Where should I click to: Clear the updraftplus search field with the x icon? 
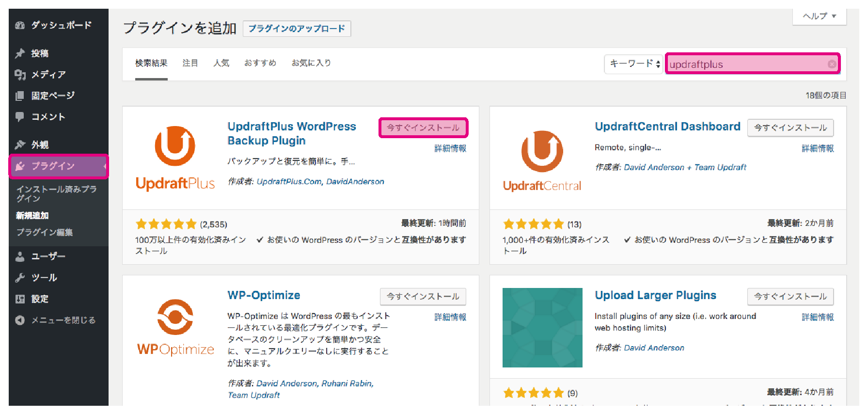(x=832, y=64)
